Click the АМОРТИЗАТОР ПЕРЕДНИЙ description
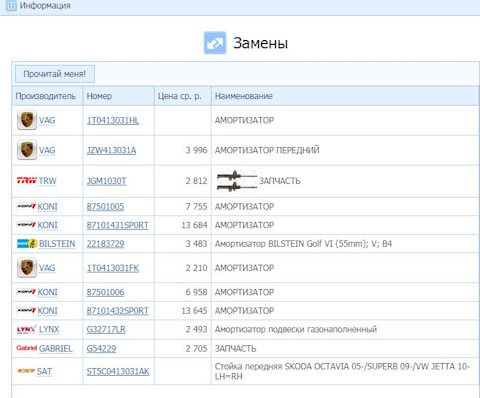Screen dimensions: 480x398 click(x=267, y=150)
